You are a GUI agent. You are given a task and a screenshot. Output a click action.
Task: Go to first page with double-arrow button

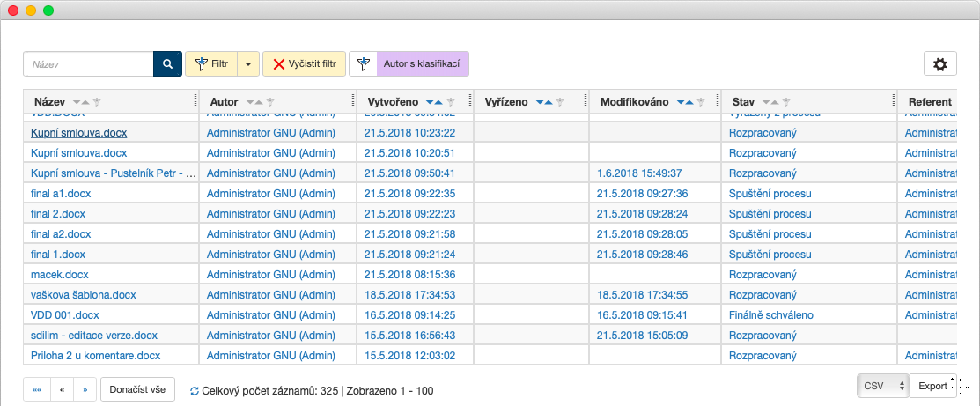click(37, 389)
